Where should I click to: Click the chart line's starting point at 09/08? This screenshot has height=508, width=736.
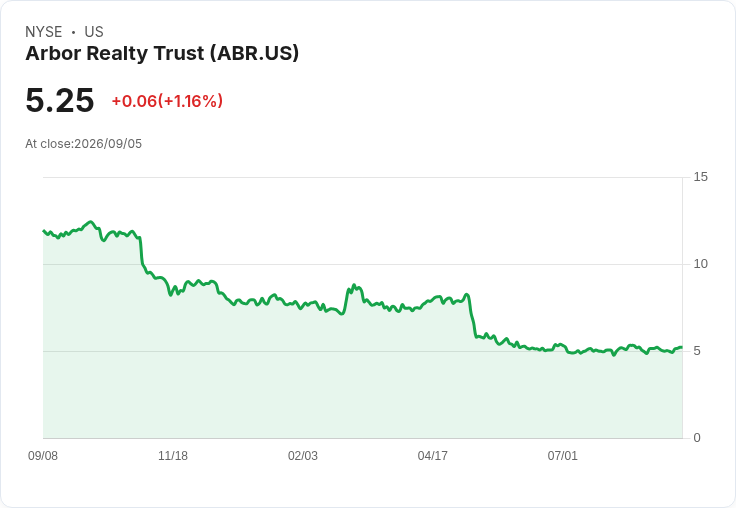(x=44, y=231)
